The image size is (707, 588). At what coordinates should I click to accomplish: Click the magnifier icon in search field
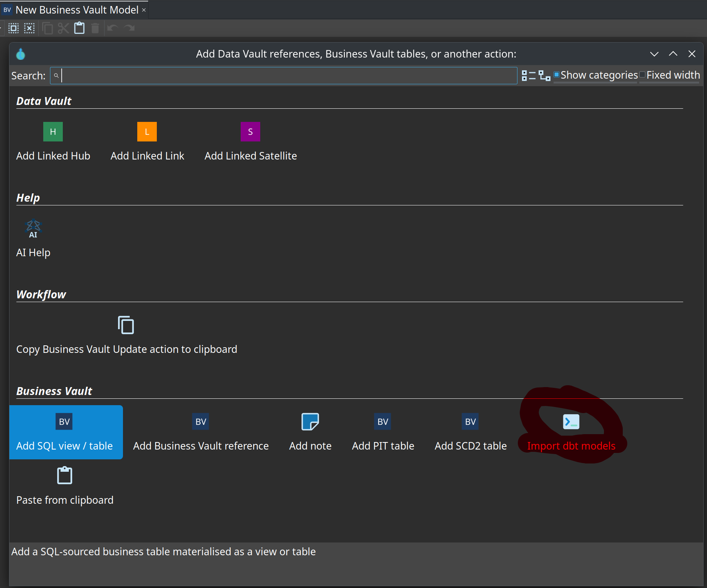tap(56, 76)
